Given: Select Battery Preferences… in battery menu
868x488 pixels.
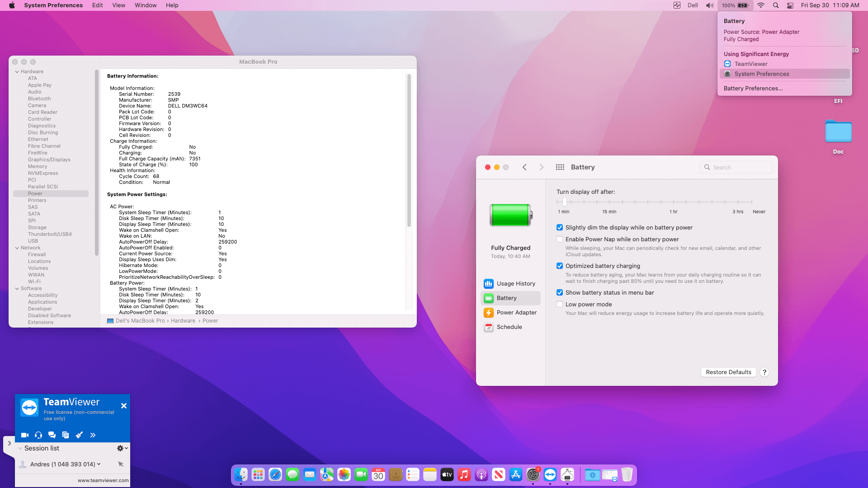Looking at the screenshot, I should point(753,89).
